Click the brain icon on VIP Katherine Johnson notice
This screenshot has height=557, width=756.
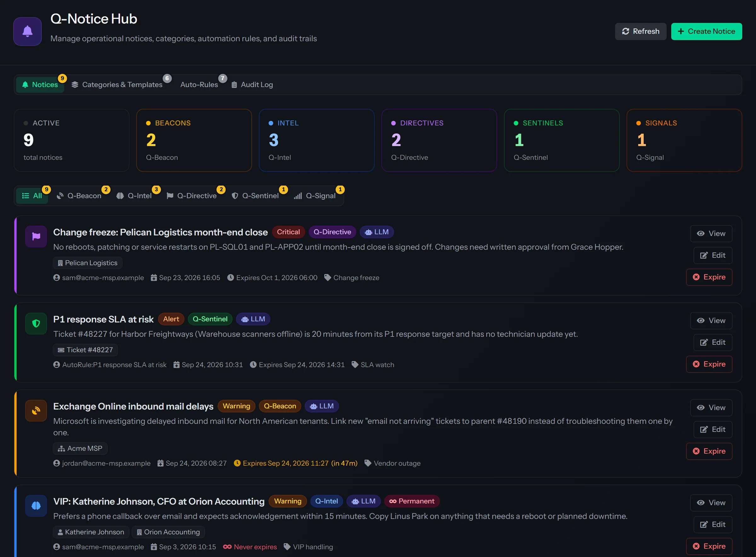(36, 505)
